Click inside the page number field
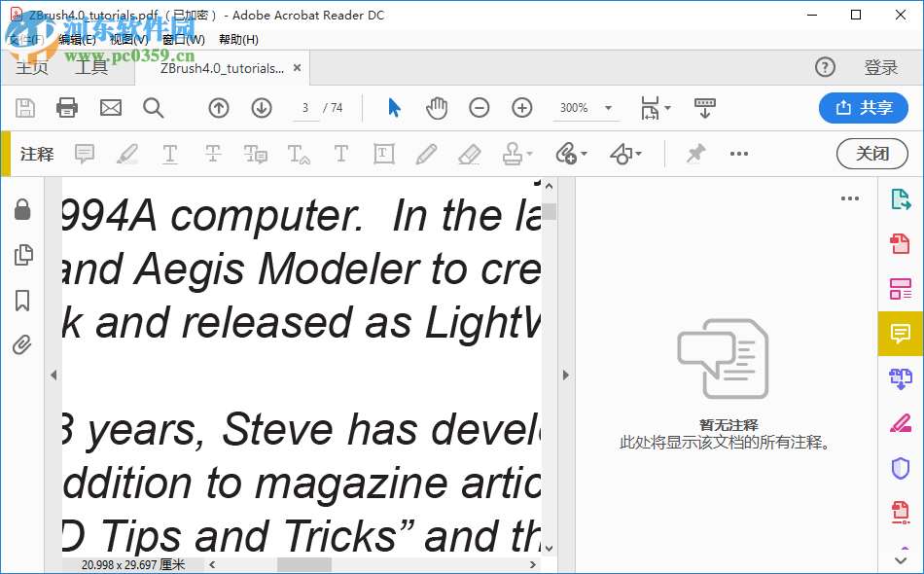The width and height of the screenshot is (924, 574). 304,108
